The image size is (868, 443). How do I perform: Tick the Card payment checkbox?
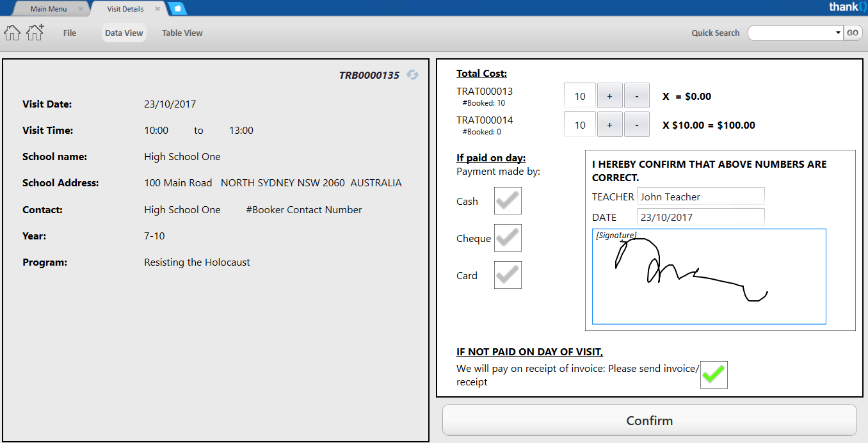click(x=508, y=275)
